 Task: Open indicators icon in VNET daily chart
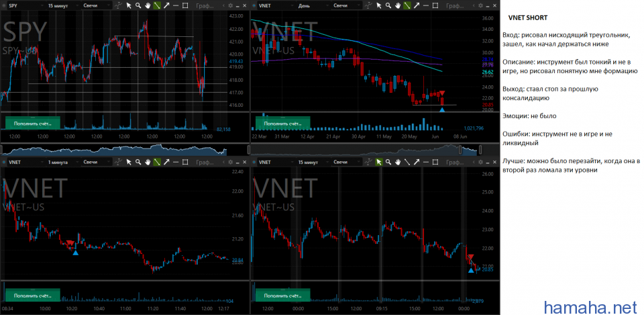click(x=368, y=6)
